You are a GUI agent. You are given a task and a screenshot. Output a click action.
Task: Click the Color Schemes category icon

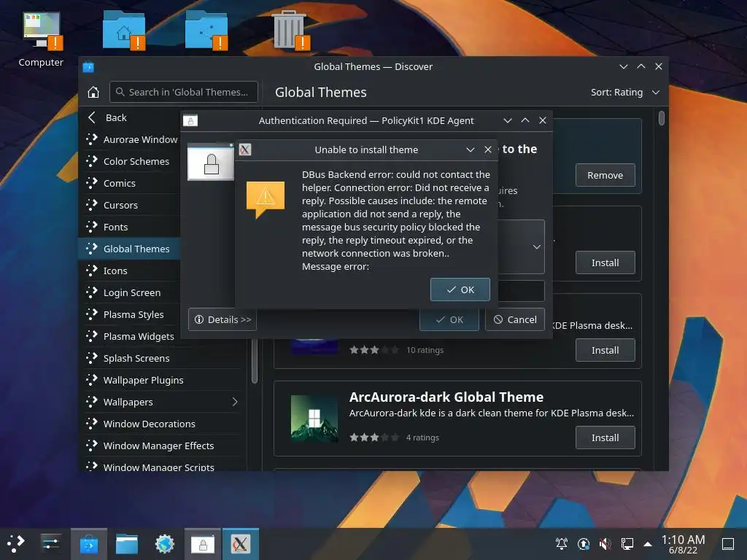(91, 161)
